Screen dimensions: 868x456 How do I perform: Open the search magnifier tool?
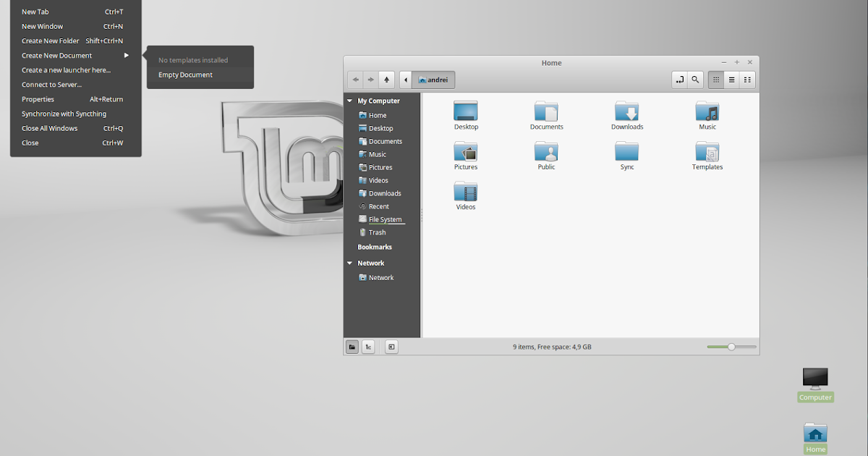pos(695,80)
